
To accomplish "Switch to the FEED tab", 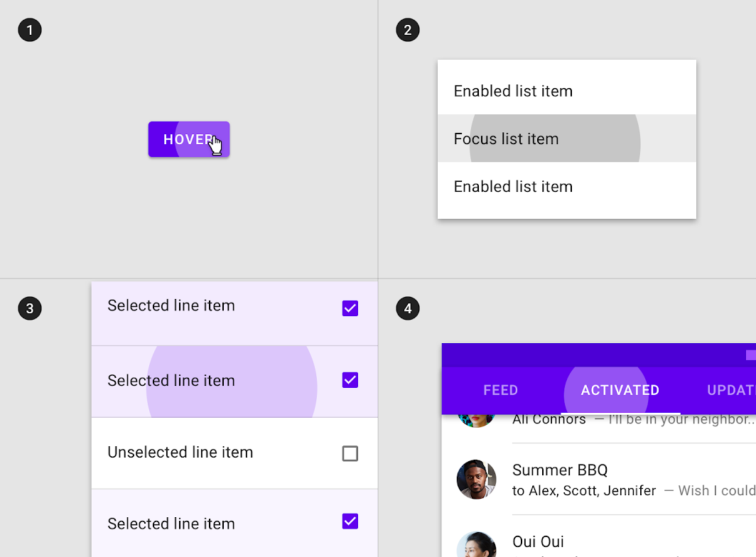I will pos(500,390).
